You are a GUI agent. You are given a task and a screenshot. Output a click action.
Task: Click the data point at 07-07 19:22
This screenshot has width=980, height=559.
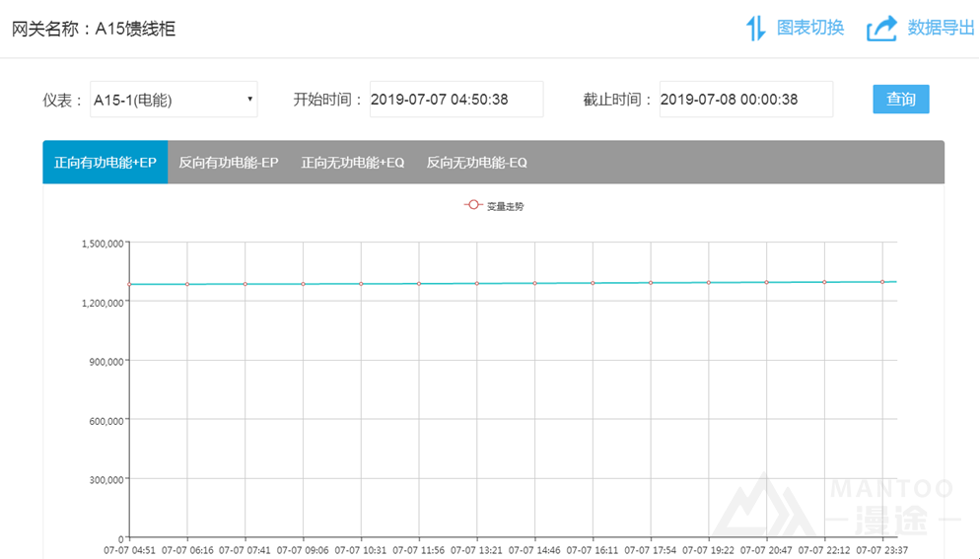709,283
